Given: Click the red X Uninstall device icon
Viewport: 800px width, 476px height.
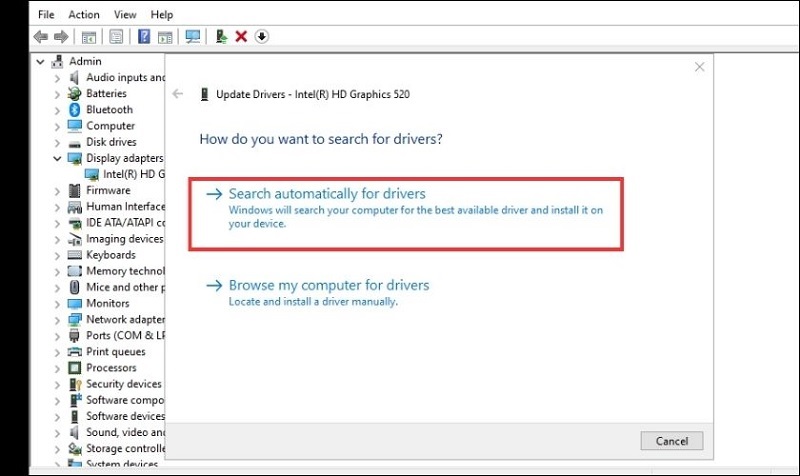Looking at the screenshot, I should 241,37.
